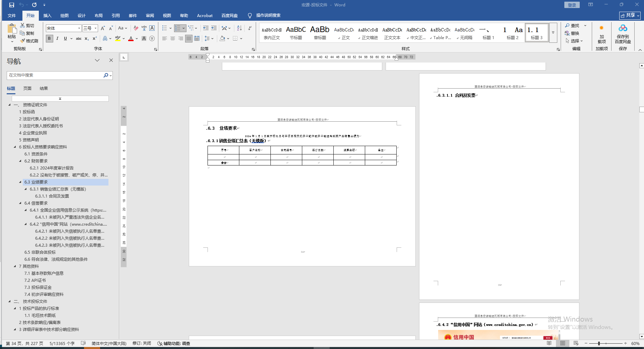Click the proofing check icon in the status bar
Screen dimensions: 644x349
pyautogui.click(x=83, y=343)
